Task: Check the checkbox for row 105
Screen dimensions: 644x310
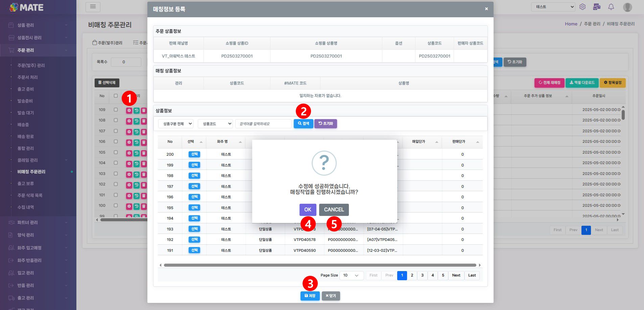Action: (116, 152)
